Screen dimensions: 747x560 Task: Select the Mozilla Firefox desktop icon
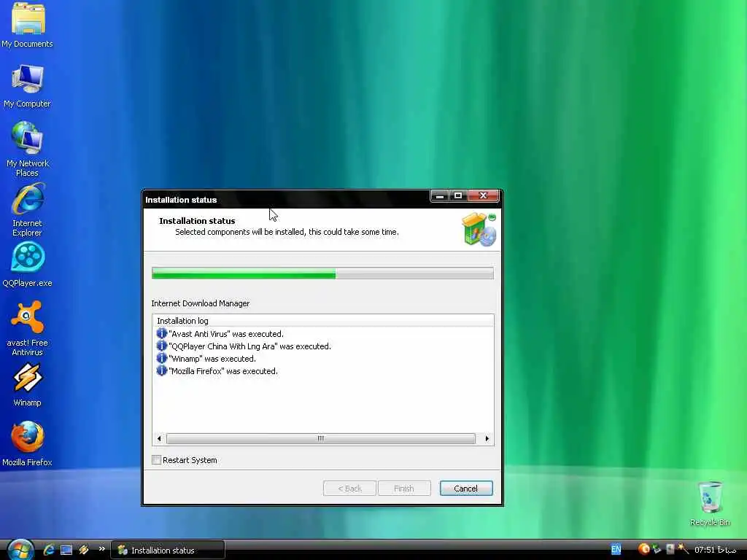click(x=27, y=444)
